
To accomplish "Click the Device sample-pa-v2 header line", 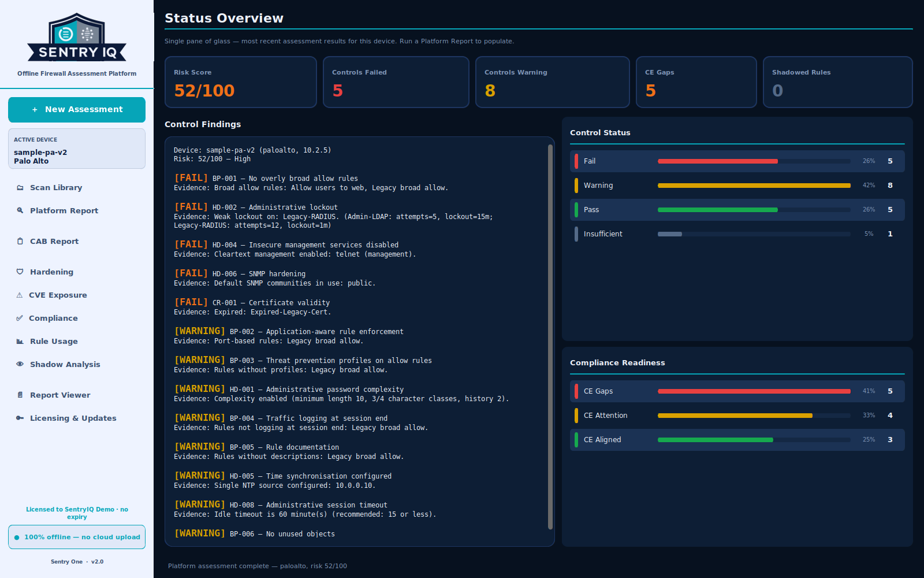I will [252, 150].
